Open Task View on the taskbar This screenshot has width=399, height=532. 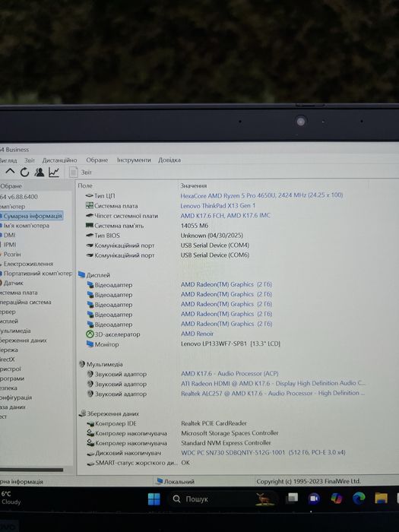[292, 498]
